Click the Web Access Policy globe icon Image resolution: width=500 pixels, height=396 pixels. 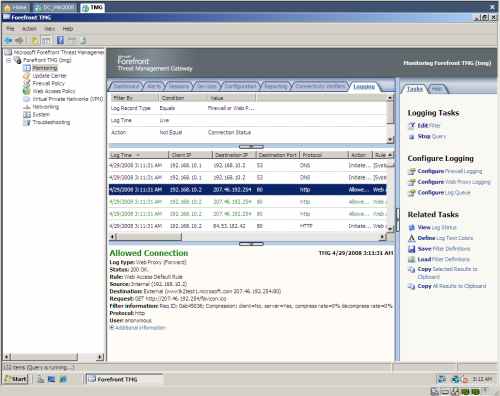click(x=27, y=91)
